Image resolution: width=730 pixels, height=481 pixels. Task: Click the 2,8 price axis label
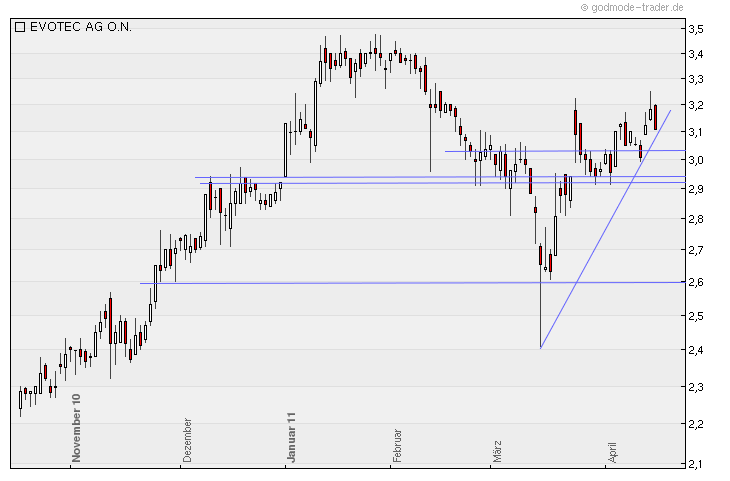click(x=696, y=219)
